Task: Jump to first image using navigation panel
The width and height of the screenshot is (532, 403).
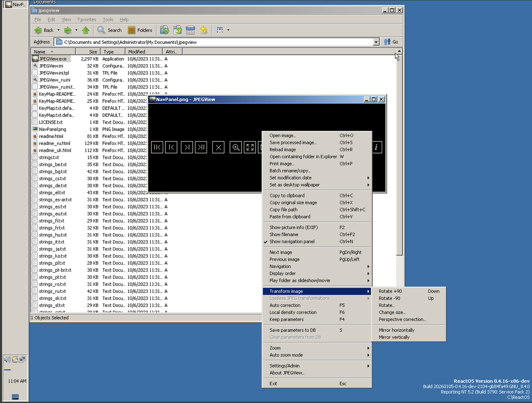Action: 157,147
